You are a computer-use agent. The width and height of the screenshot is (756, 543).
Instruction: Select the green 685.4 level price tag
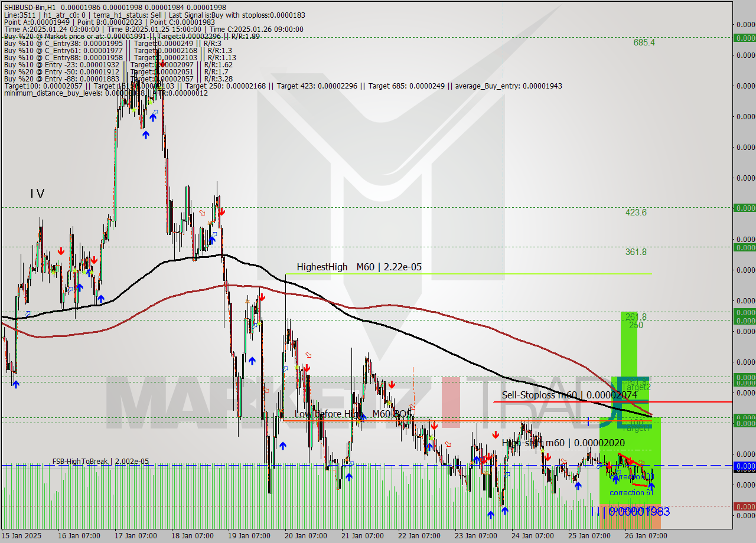pyautogui.click(x=744, y=38)
